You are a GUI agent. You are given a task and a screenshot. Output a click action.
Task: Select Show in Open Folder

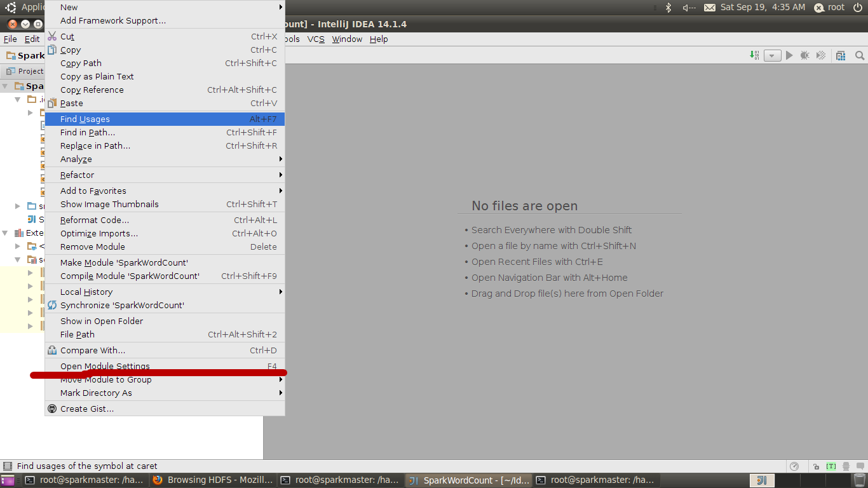tap(165, 321)
